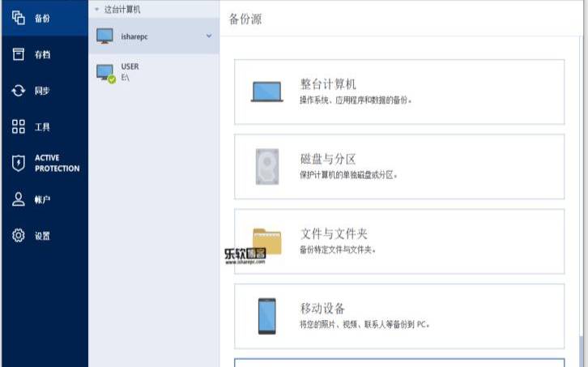Switch to the 备份 menu label
588x367 pixels.
coord(42,18)
